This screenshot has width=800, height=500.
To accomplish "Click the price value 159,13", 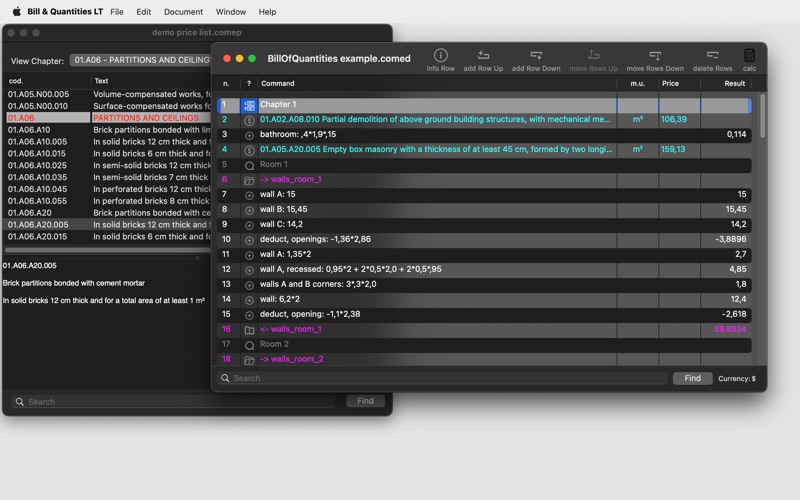I will [x=673, y=149].
